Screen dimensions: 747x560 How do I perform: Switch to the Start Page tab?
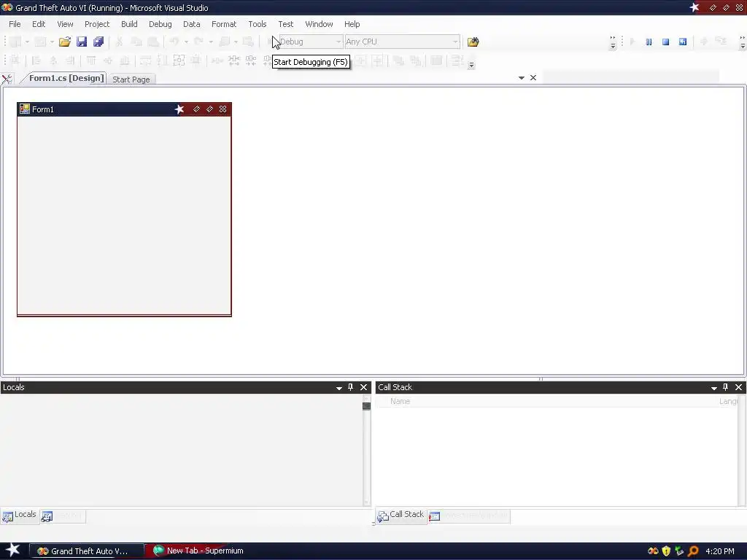coord(131,79)
